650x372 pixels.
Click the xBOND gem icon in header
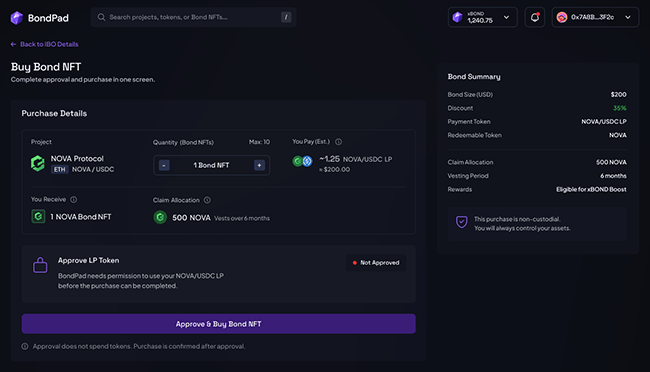(457, 17)
